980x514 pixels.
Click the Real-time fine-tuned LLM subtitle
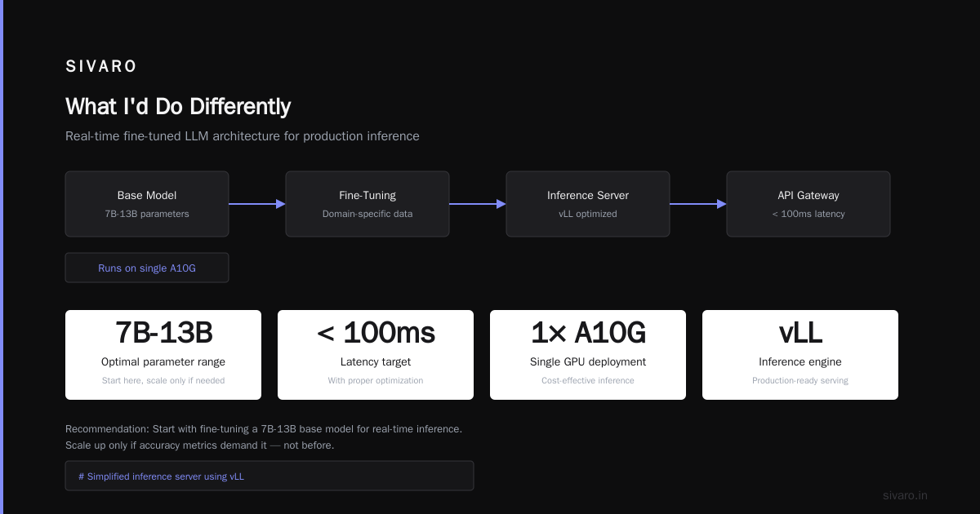[243, 136]
